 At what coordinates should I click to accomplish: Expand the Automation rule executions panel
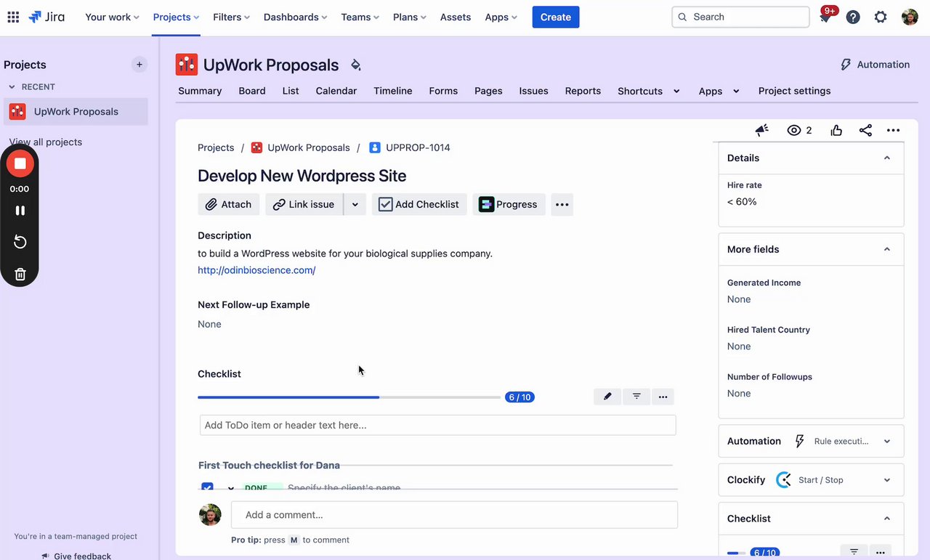887,441
